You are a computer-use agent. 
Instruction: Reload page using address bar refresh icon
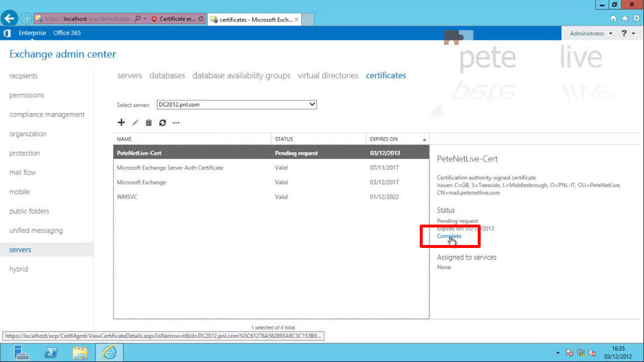(201, 19)
